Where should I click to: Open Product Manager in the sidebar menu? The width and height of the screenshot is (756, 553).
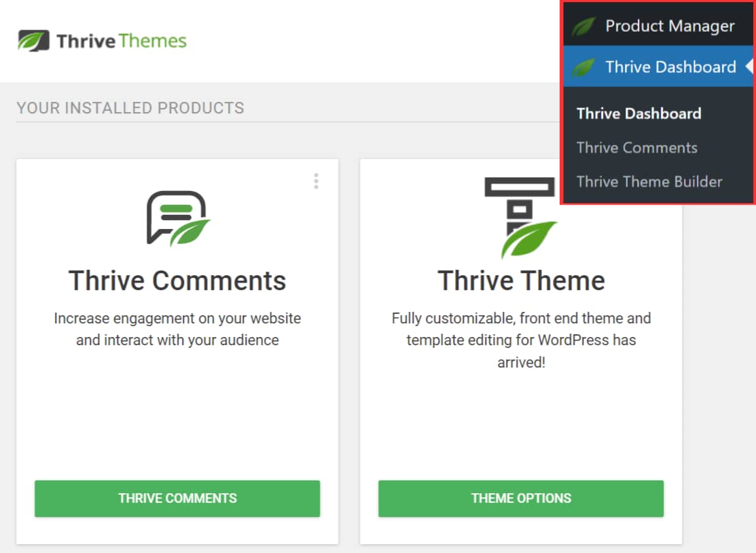tap(658, 26)
